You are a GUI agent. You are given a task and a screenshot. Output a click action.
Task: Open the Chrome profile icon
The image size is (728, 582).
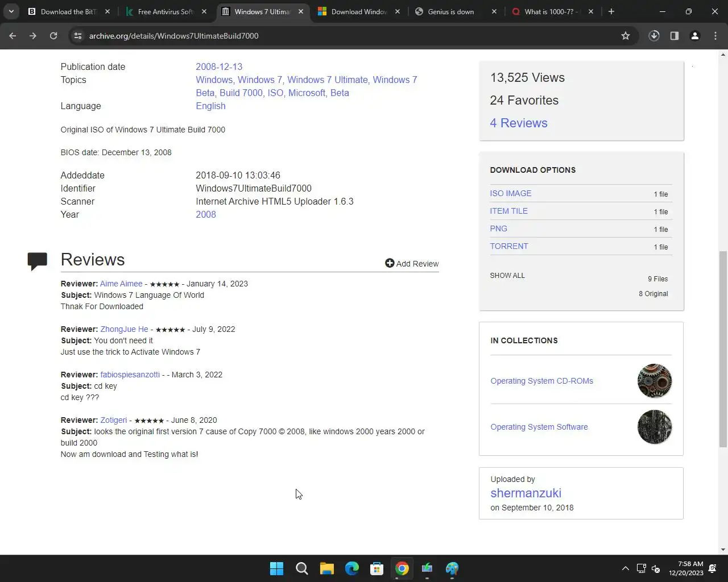[695, 36]
